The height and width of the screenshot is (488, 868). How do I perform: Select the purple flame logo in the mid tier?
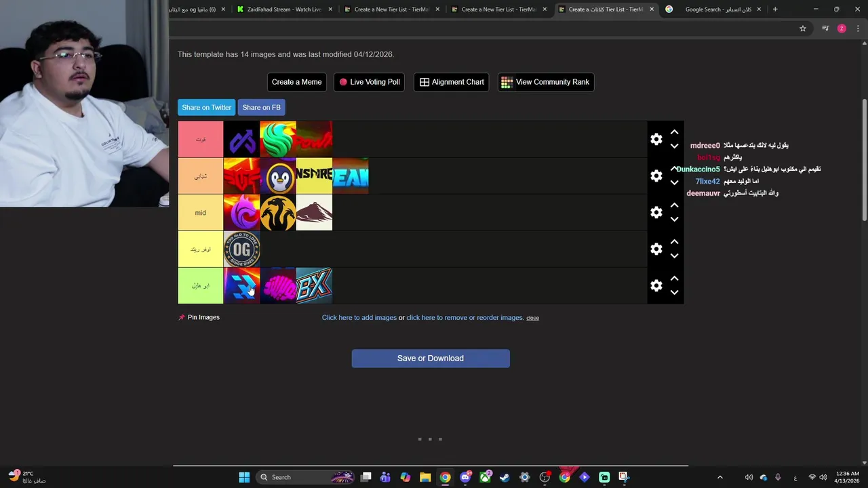click(241, 212)
